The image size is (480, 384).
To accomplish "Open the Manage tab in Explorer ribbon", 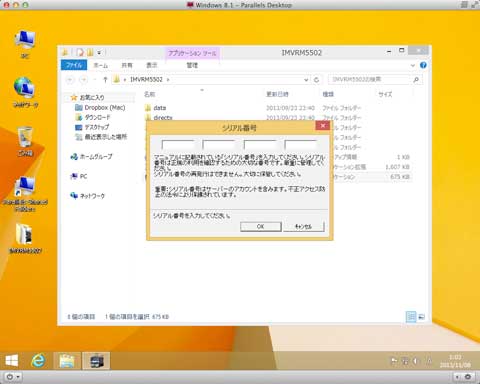I will 192,65.
